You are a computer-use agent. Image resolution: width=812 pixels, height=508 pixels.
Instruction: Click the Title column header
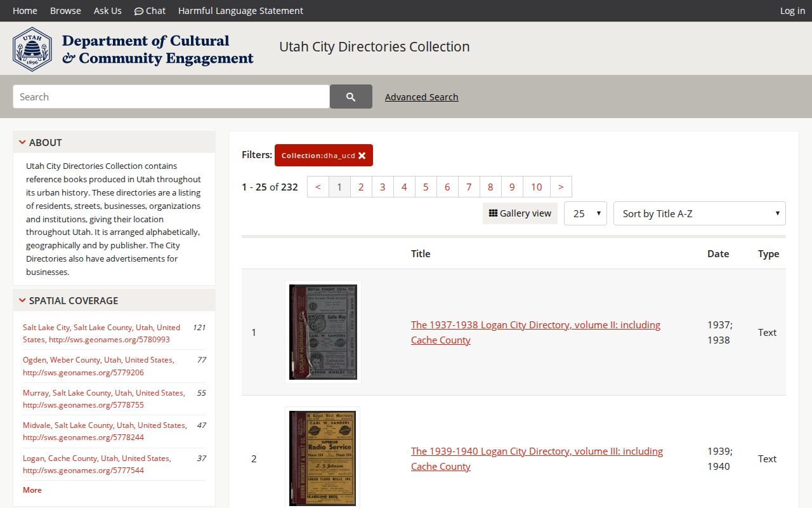[421, 253]
